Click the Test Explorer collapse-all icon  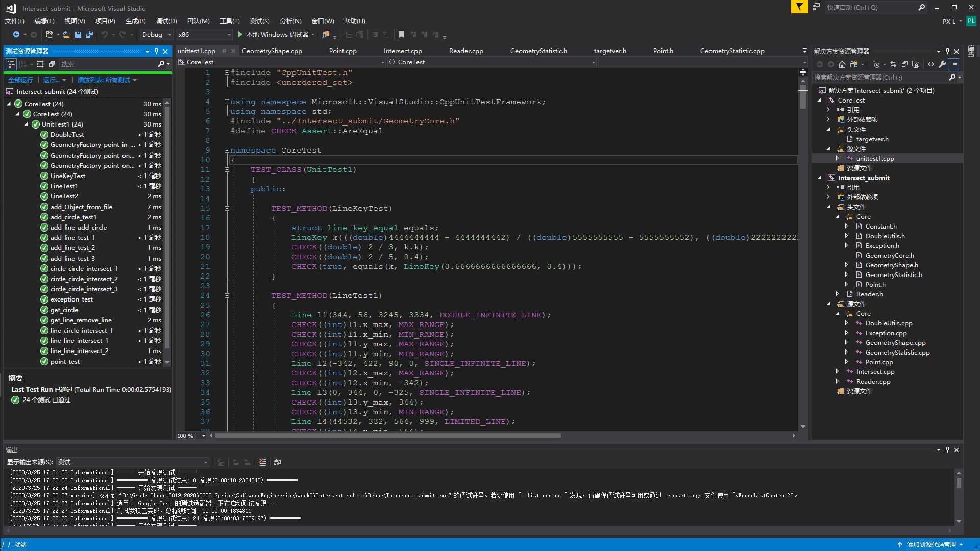(x=52, y=64)
